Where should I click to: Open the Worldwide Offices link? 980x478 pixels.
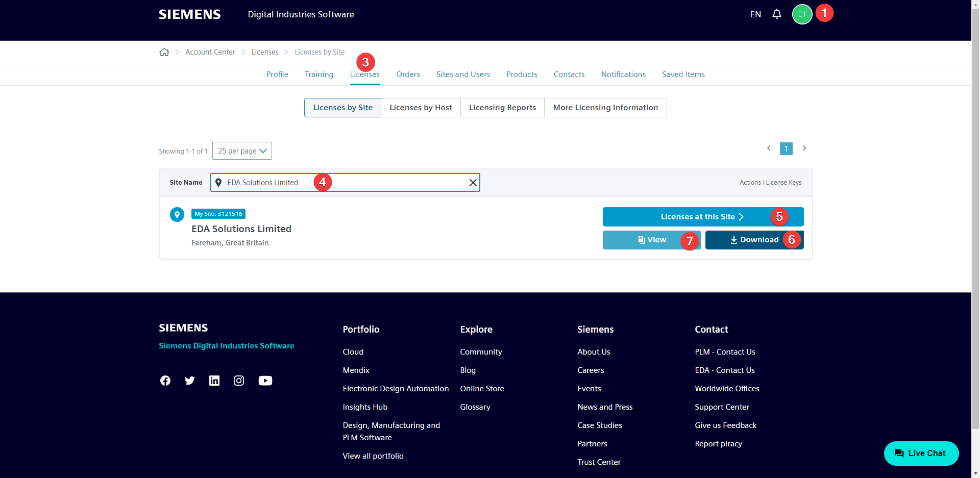tap(727, 389)
